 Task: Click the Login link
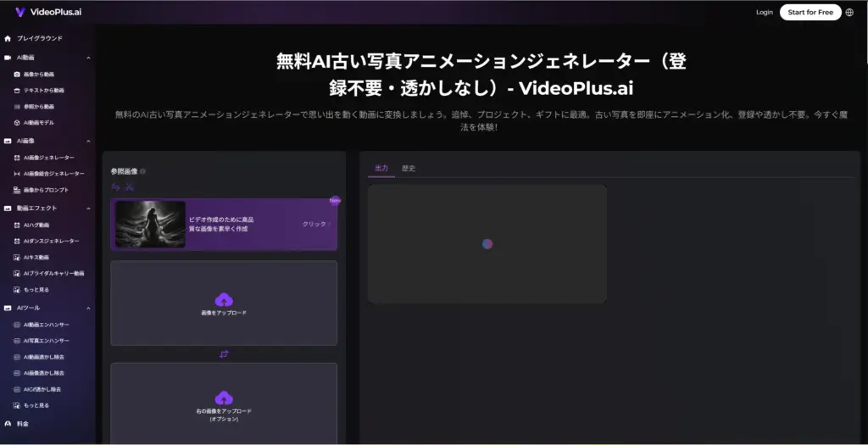tap(765, 12)
